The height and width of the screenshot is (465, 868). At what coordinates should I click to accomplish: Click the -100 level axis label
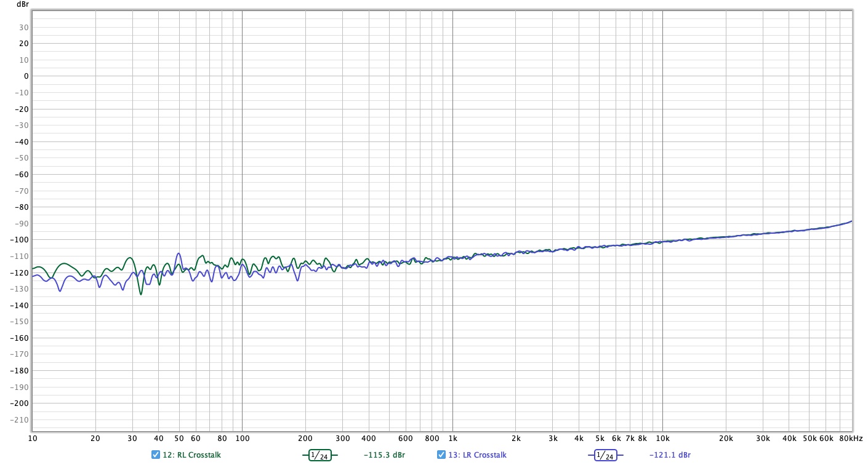tap(19, 240)
